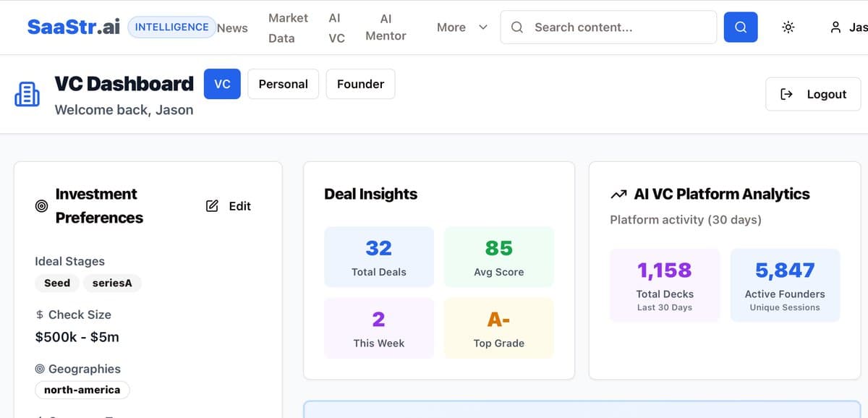Viewport: 868px width, 418px height.
Task: Click the user profile icon
Action: 835,27
